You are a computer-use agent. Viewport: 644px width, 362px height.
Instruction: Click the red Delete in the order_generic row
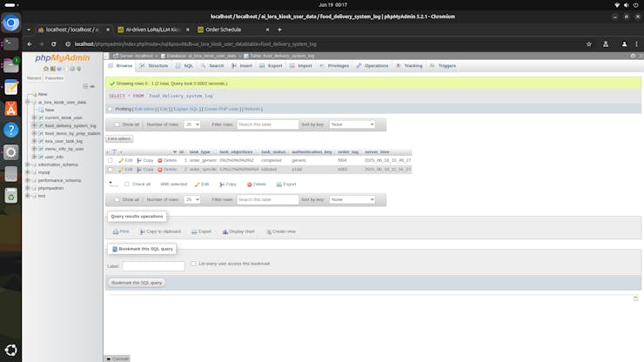click(167, 160)
